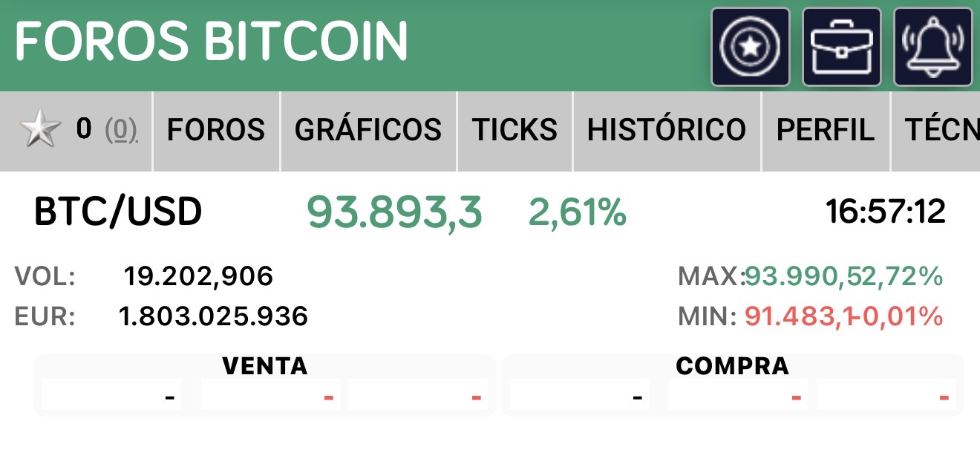Open the PERFIL tab
The width and height of the screenshot is (980, 453).
tap(826, 131)
